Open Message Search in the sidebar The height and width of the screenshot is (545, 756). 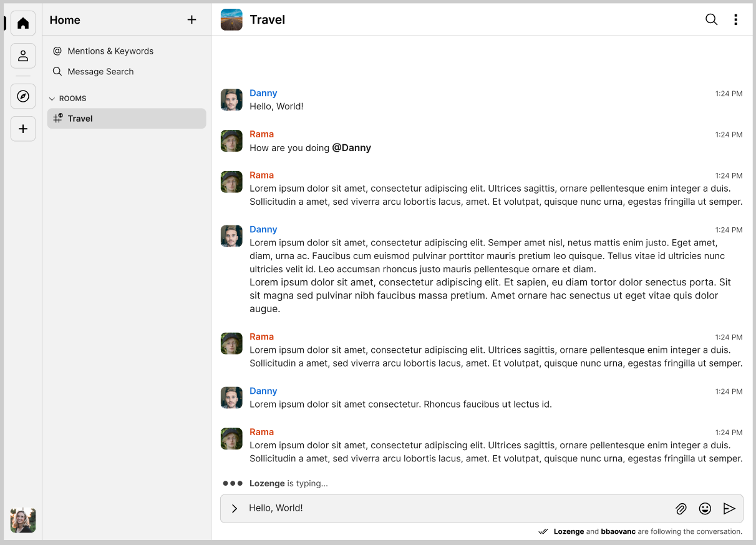pos(100,72)
